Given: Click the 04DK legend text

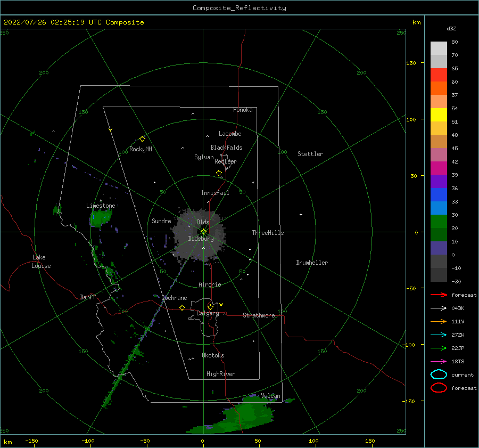Looking at the screenshot, I should [458, 308].
